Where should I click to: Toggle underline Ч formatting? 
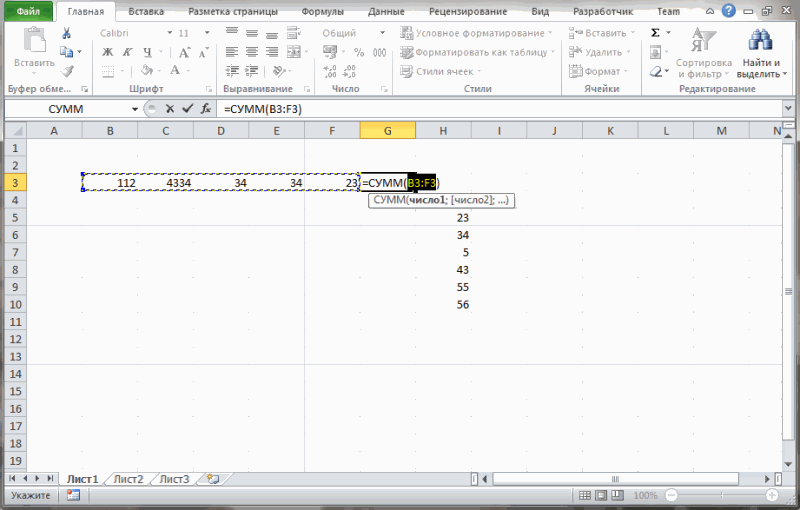pos(147,52)
